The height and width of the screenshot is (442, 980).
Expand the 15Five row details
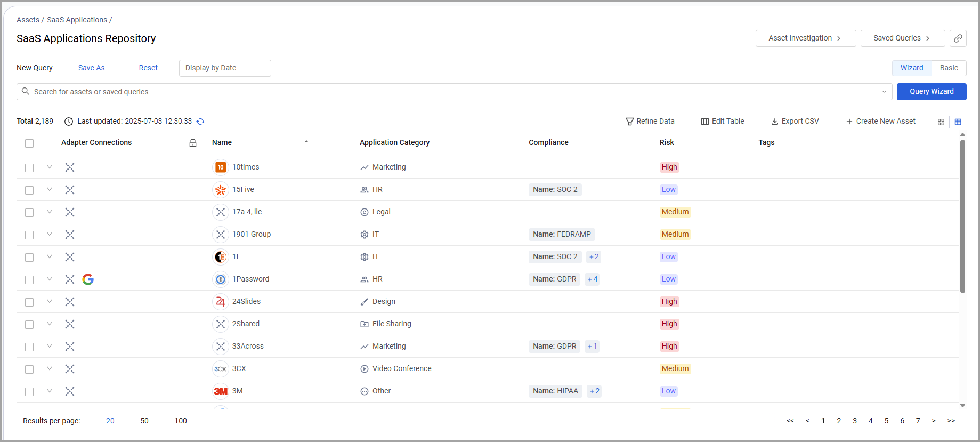coord(50,189)
